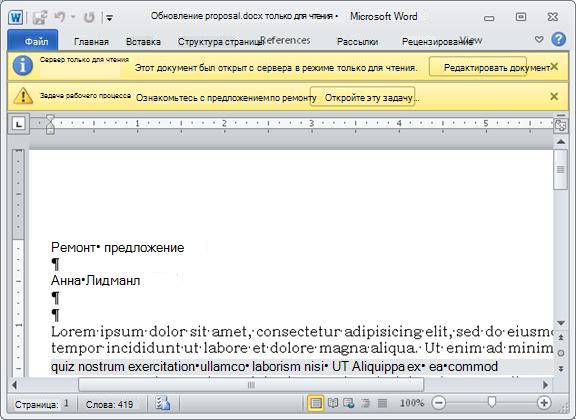Click the zoom in plus button
Image resolution: width=576 pixels, height=420 pixels.
[544, 403]
